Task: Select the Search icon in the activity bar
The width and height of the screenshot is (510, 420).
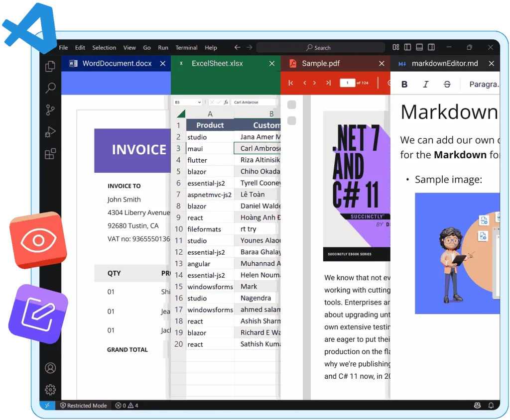Action: point(50,88)
